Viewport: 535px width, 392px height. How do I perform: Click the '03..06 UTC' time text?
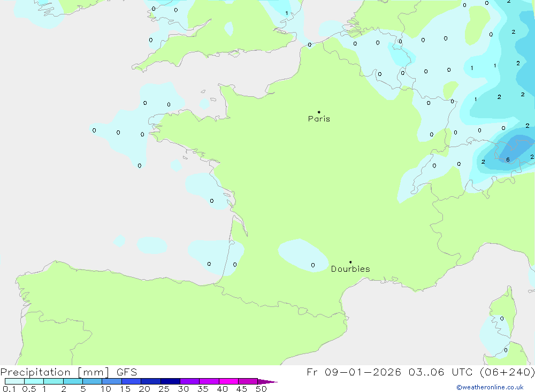click(441, 372)
